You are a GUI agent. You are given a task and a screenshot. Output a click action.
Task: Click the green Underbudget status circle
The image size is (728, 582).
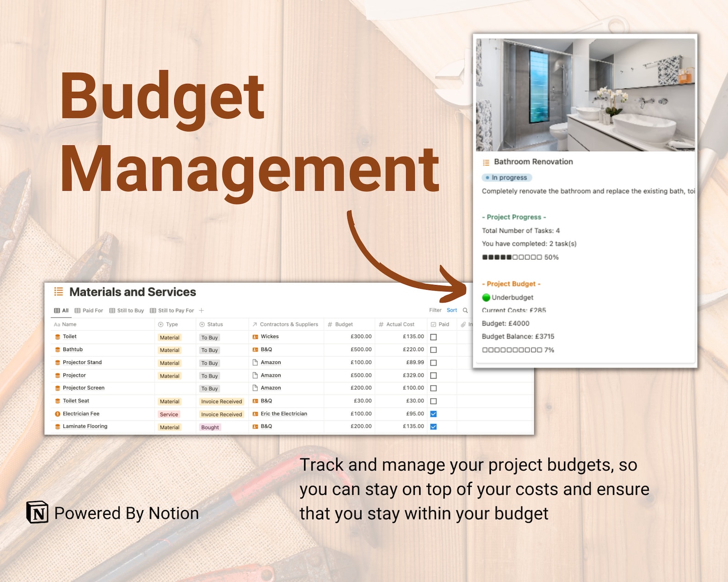pyautogui.click(x=486, y=297)
